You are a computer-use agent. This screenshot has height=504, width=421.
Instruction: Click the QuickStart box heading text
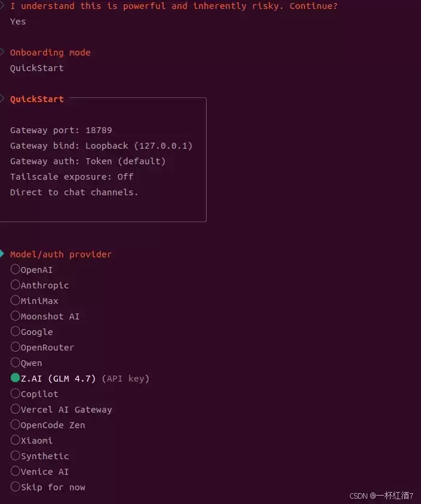[37, 99]
